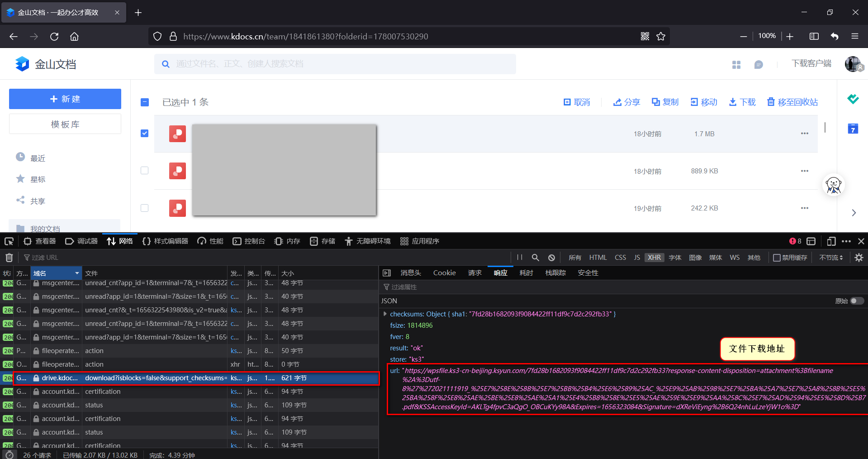Pause network recording in devtools
Viewport: 868px width, 459px height.
520,258
